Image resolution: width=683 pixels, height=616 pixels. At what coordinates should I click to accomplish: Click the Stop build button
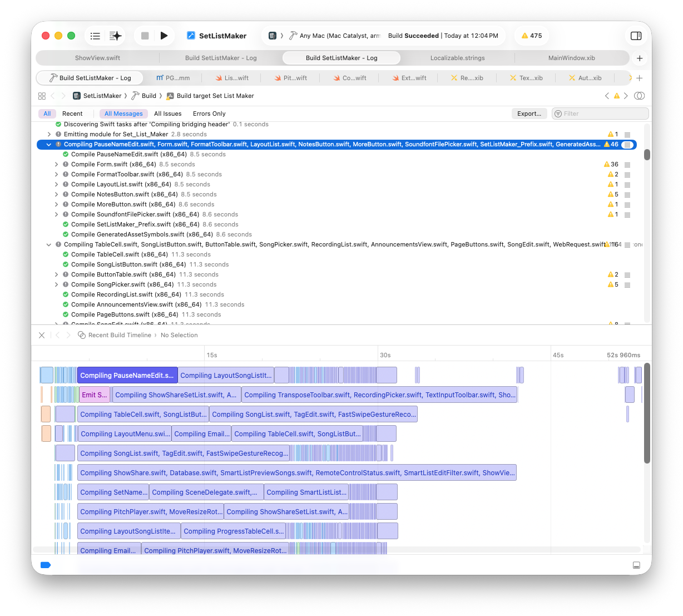(145, 36)
